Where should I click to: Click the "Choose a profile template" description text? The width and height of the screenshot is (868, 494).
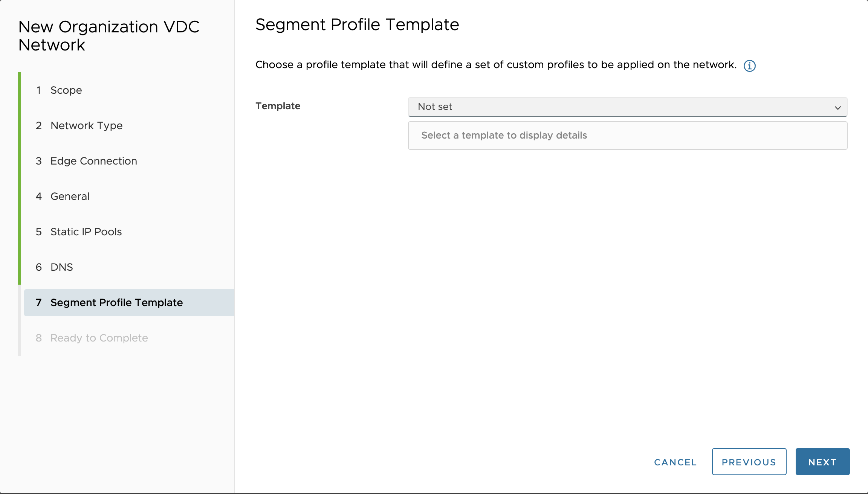[495, 65]
